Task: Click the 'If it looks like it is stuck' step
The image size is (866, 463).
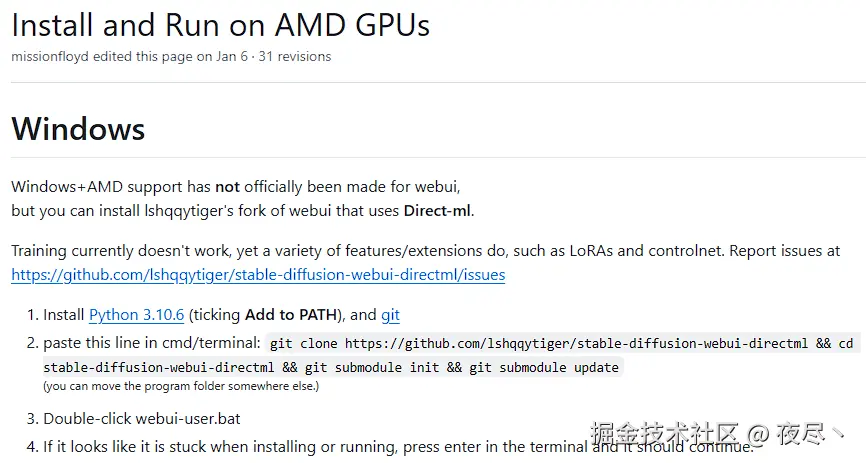Action: click(300, 446)
